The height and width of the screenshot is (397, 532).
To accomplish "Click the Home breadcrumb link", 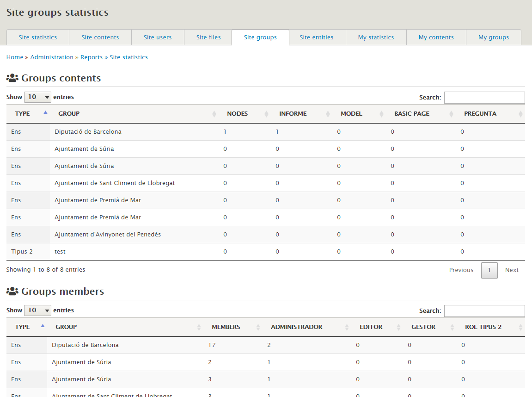I will pyautogui.click(x=14, y=57).
